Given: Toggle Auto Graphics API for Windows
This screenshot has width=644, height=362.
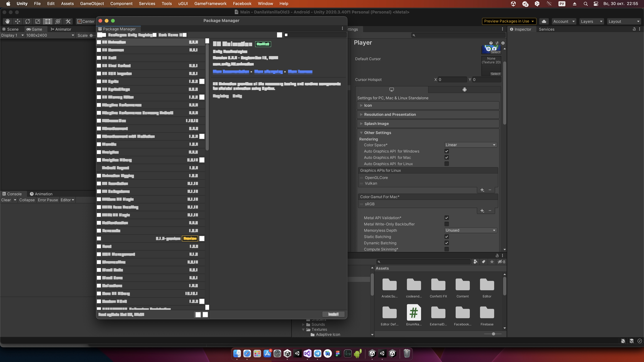Looking at the screenshot, I should [x=447, y=151].
